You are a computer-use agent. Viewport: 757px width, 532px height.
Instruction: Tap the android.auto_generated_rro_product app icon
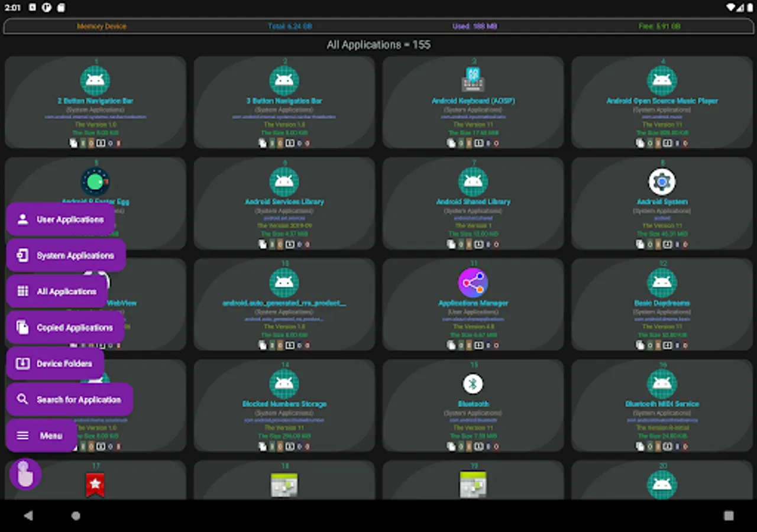(x=284, y=283)
